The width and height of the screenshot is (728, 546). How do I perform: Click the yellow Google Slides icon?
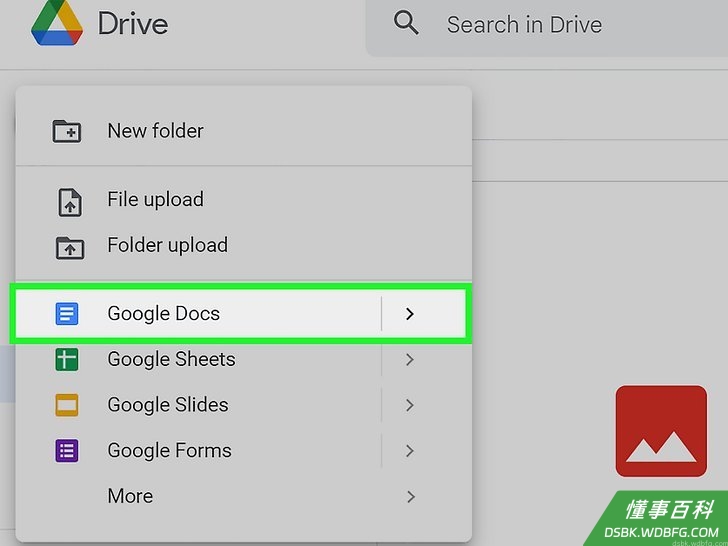(x=67, y=405)
